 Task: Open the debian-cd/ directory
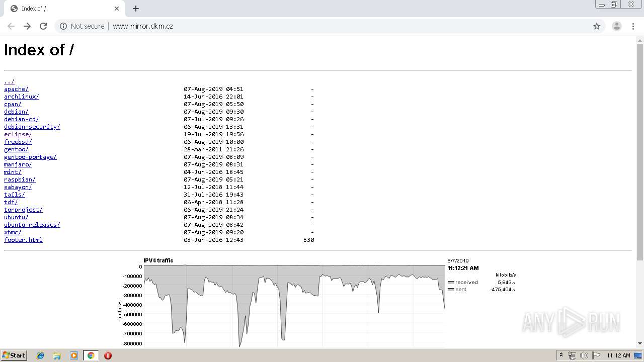22,119
